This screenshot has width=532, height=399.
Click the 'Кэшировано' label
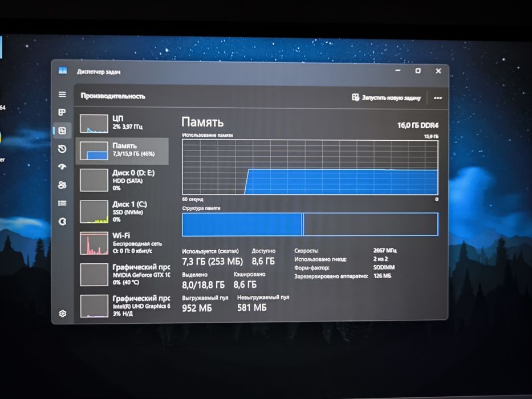pos(249,274)
